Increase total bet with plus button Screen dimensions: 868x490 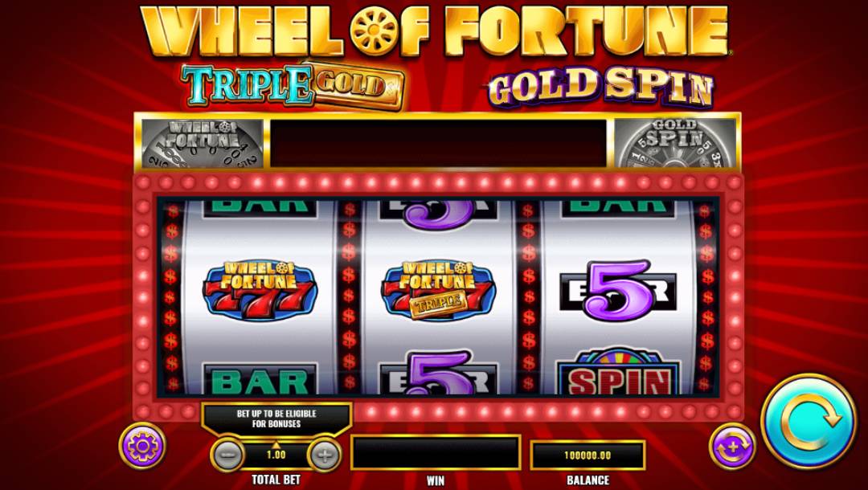(x=325, y=455)
